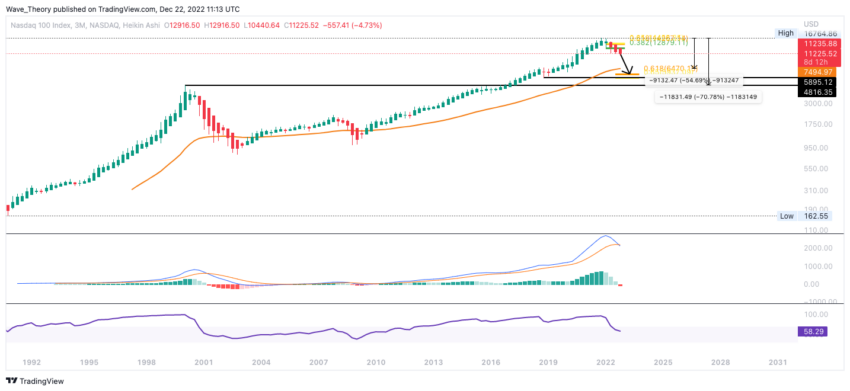This screenshot has height=391, width=850.
Task: Click the 2016 year marker on time axis
Action: 491,361
